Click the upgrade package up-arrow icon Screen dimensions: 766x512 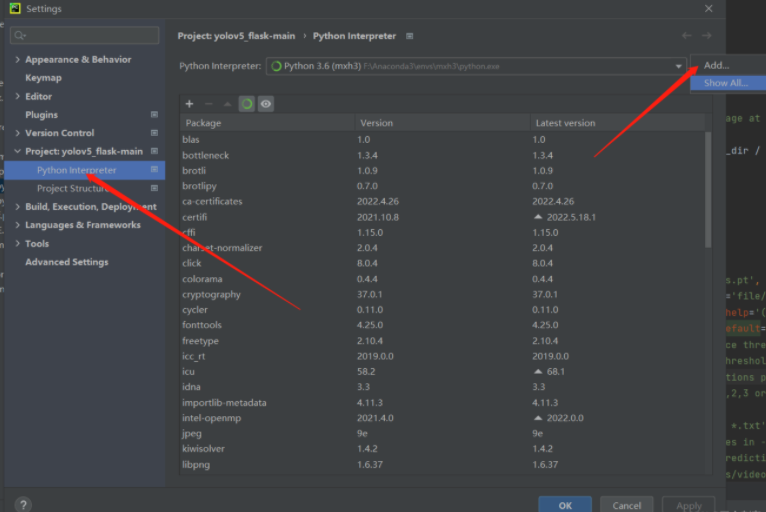pos(227,104)
